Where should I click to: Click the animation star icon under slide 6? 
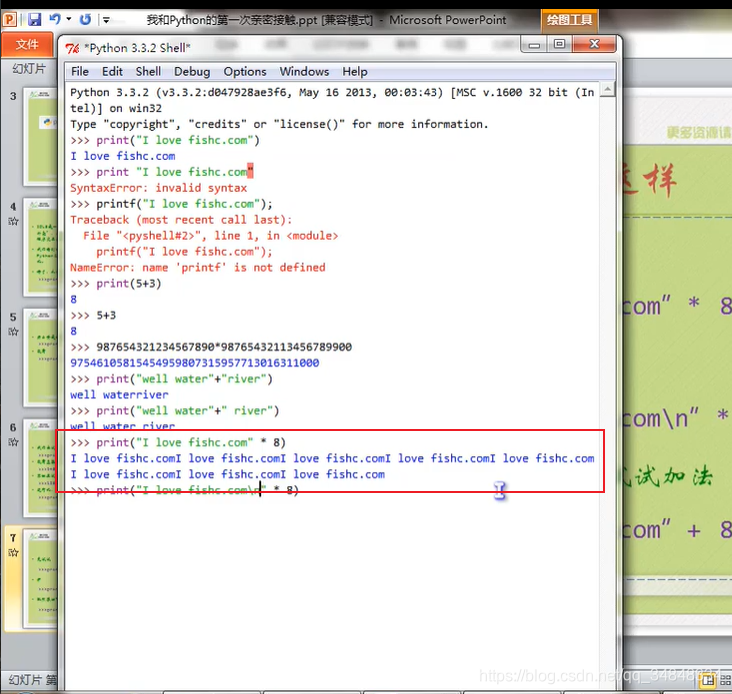(x=13, y=442)
